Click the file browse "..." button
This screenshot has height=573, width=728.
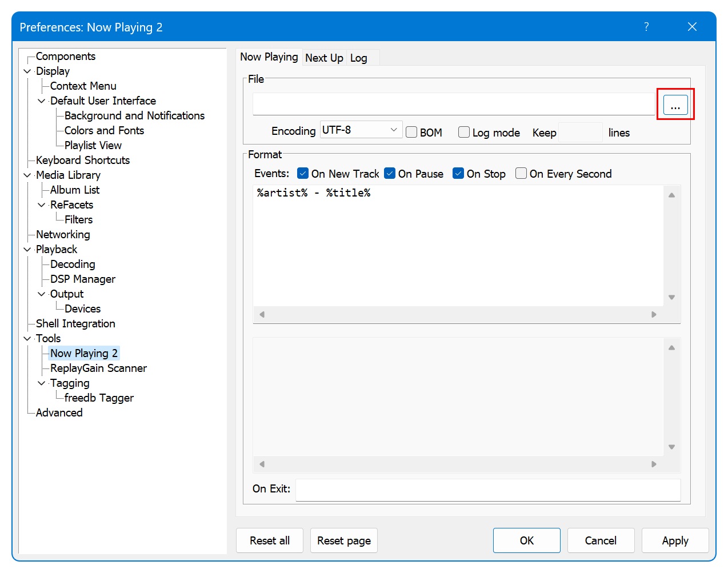tap(675, 105)
